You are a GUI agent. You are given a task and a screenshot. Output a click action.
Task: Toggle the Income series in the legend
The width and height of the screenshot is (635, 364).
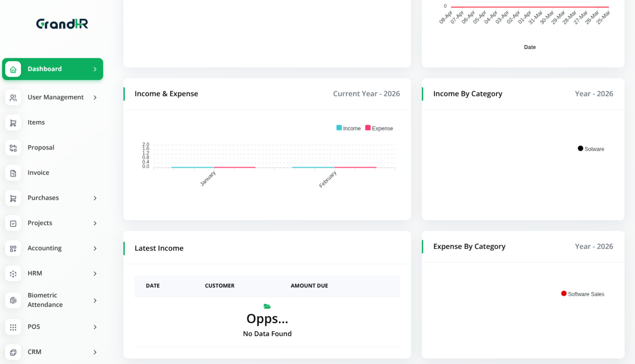348,128
